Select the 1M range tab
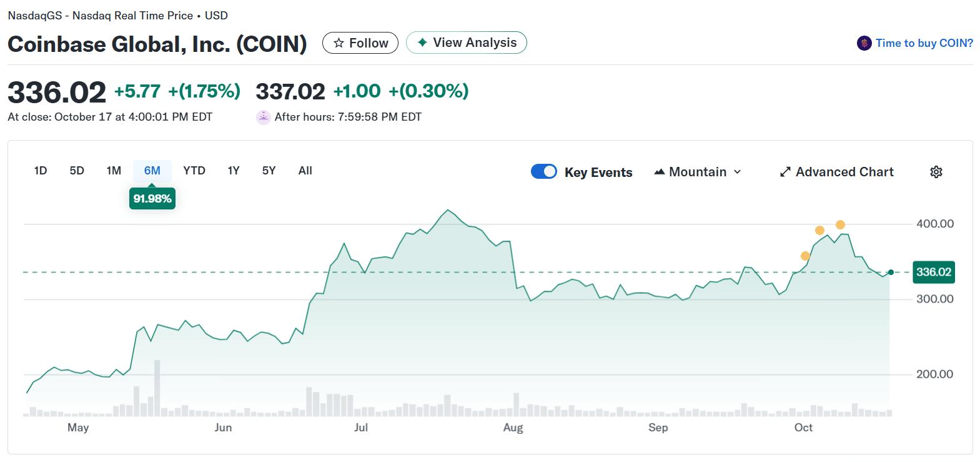980x462 pixels. click(114, 171)
